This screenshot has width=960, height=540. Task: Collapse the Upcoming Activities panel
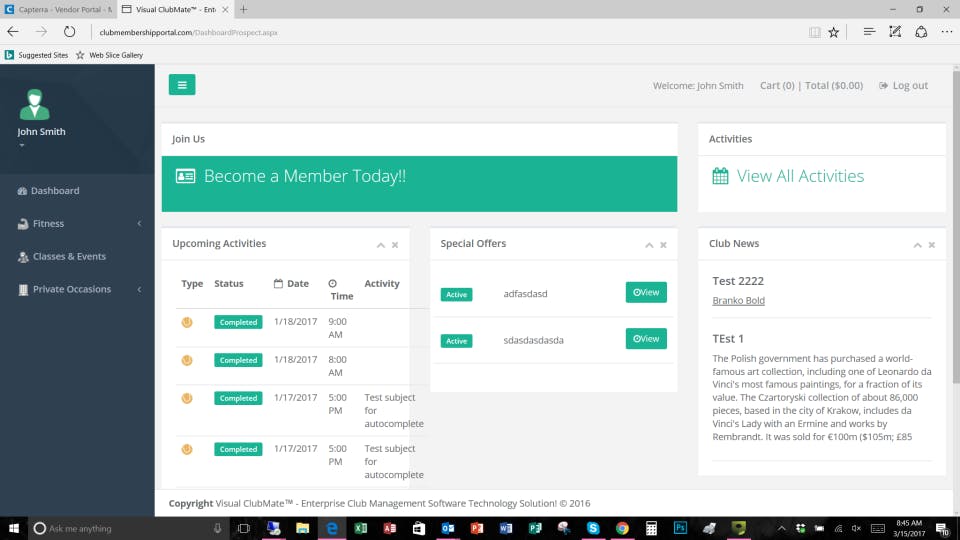(381, 245)
